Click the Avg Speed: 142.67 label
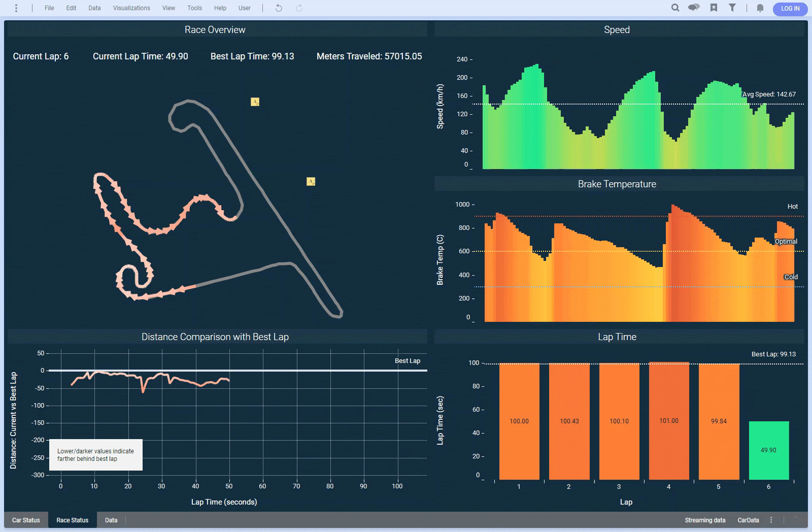 [x=769, y=94]
